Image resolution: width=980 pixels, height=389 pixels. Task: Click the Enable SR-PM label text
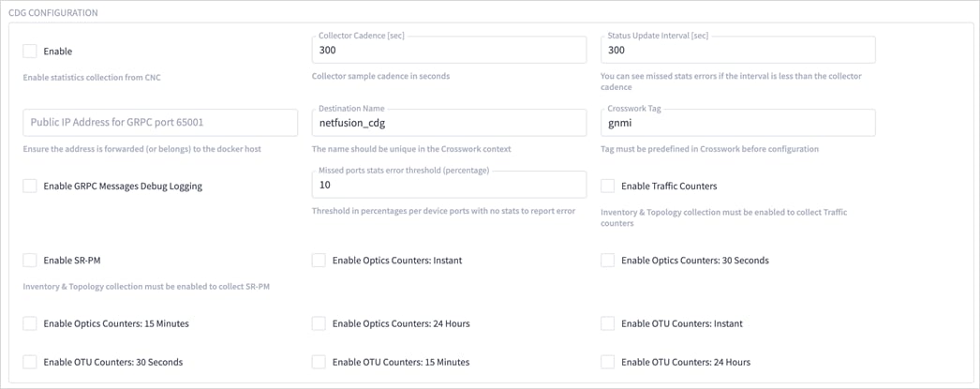(71, 261)
